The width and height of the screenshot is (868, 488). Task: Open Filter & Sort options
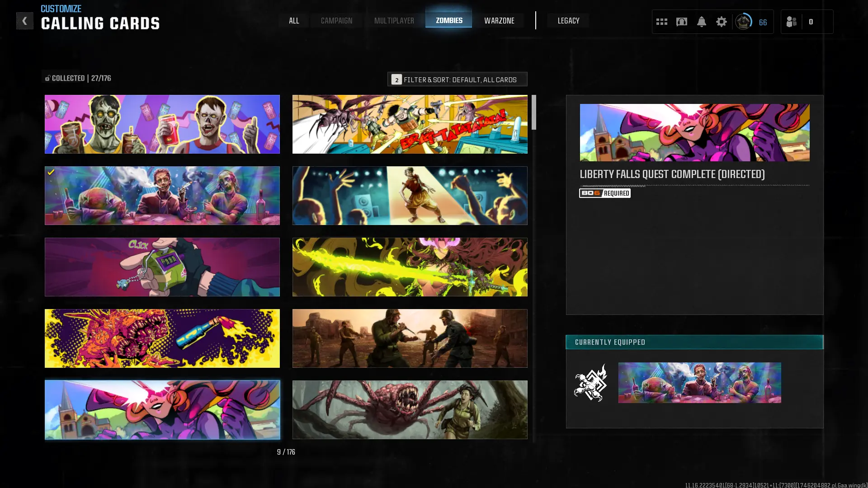click(457, 79)
